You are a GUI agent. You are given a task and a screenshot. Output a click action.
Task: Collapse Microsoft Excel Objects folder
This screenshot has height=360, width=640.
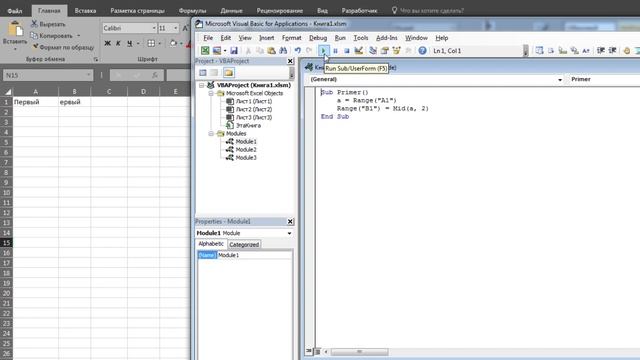click(x=211, y=93)
